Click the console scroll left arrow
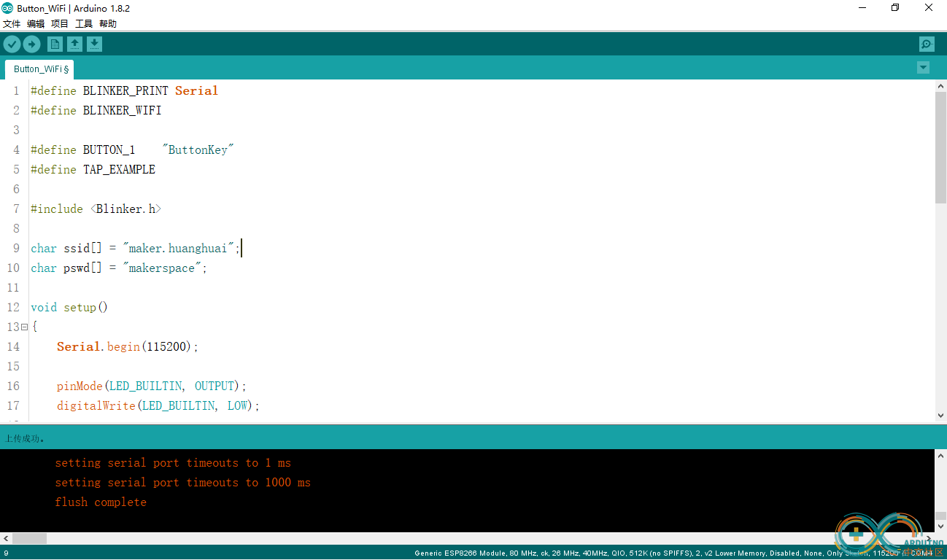 pos(6,538)
